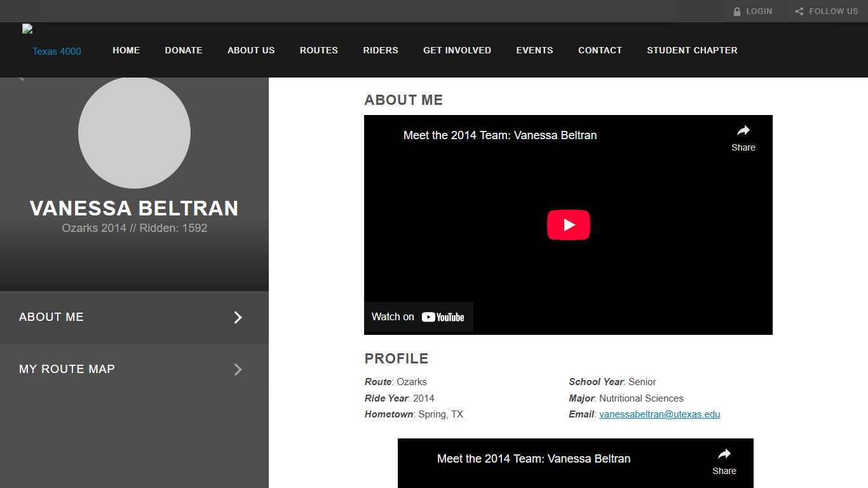Email vanessabeltran@utexas.edu via the link
This screenshot has height=488, width=868.
[x=660, y=414]
